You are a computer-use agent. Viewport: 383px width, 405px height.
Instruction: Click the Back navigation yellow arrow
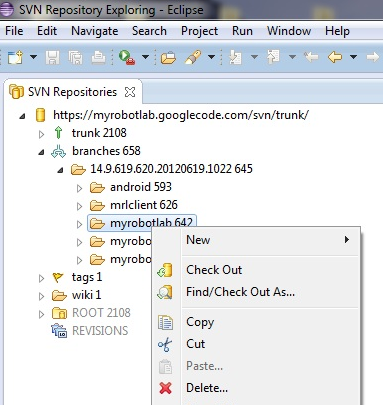(x=335, y=57)
